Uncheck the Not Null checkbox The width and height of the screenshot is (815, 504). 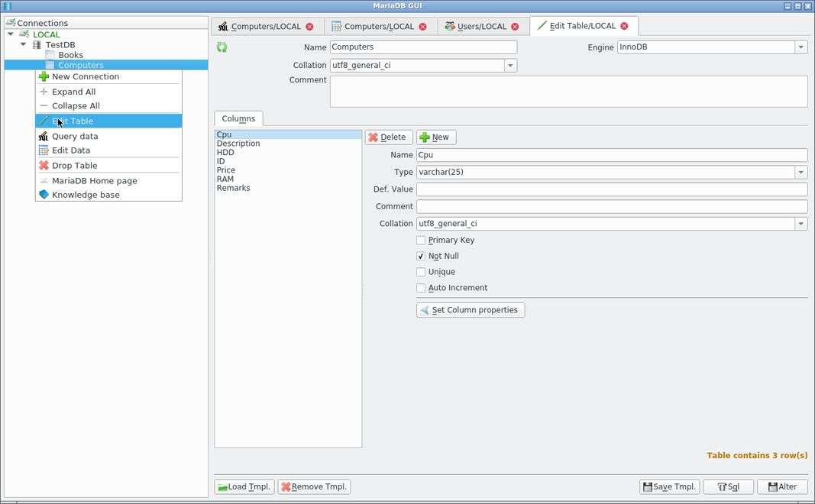coord(421,257)
